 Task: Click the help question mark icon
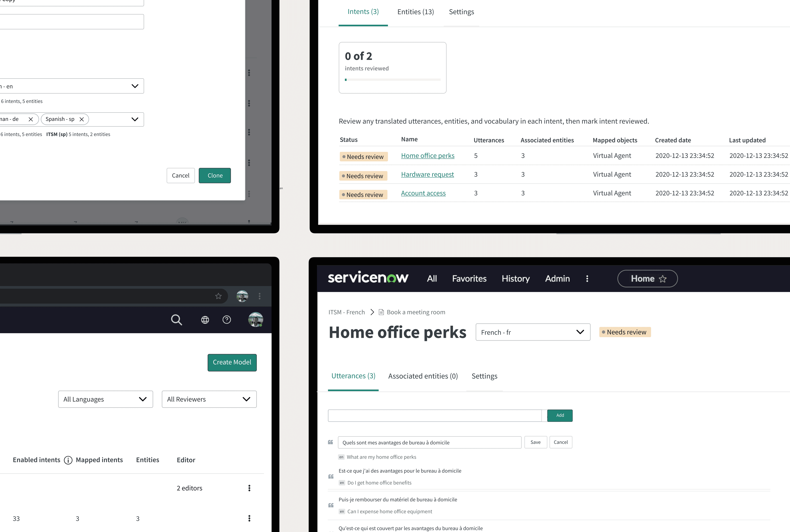click(226, 320)
